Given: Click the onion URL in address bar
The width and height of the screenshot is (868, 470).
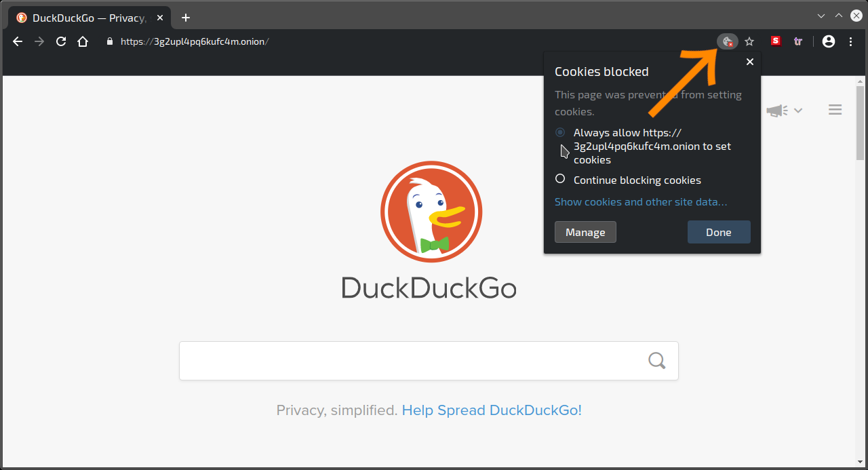Looking at the screenshot, I should (195, 41).
